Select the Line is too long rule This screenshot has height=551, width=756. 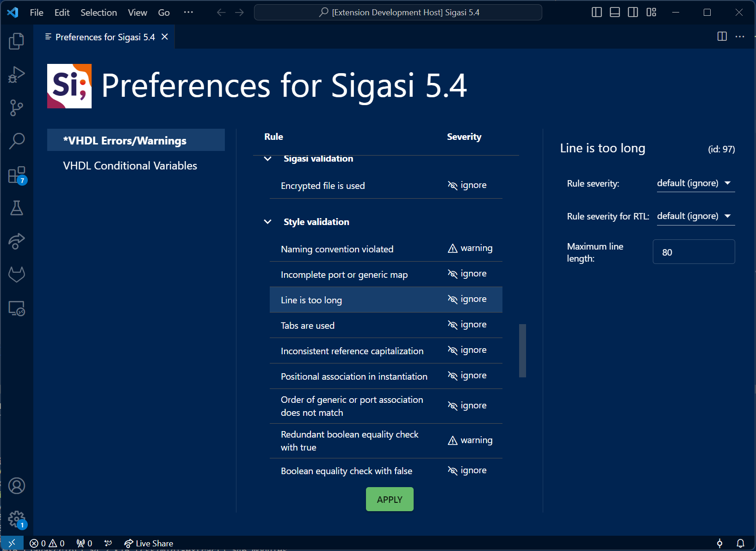[x=386, y=300]
